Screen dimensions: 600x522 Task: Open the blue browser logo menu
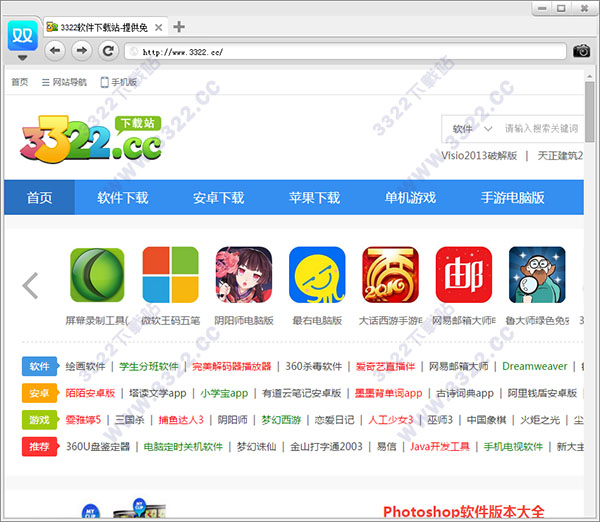pyautogui.click(x=23, y=36)
